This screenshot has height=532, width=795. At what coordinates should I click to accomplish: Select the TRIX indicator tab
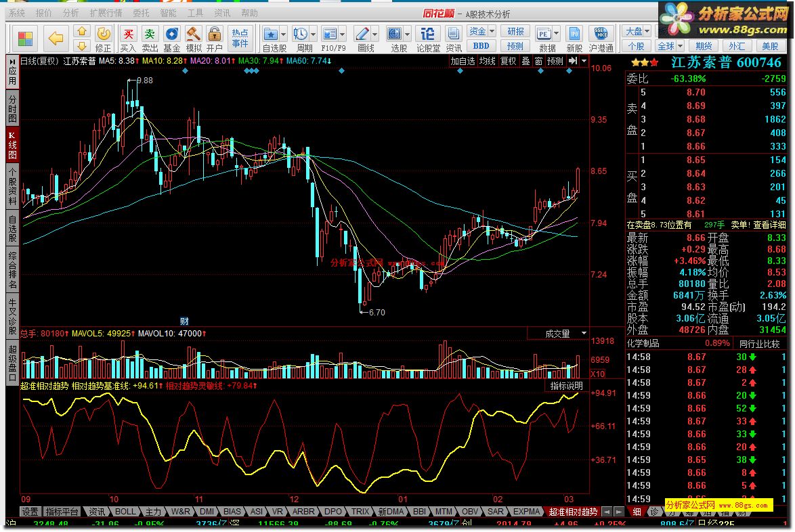pyautogui.click(x=360, y=512)
